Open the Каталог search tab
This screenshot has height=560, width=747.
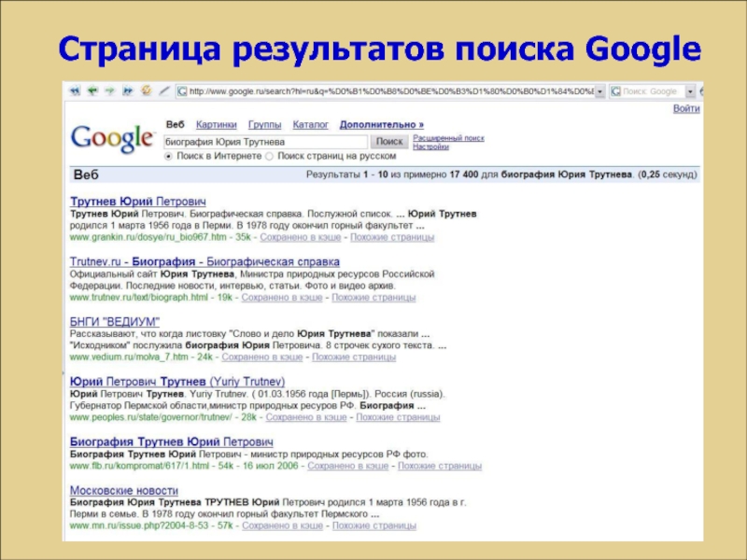[x=311, y=125]
